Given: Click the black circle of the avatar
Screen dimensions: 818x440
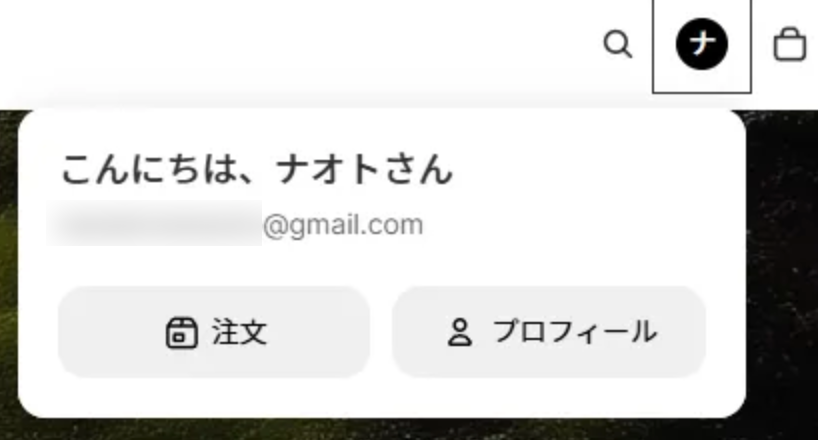Looking at the screenshot, I should pos(702,44).
